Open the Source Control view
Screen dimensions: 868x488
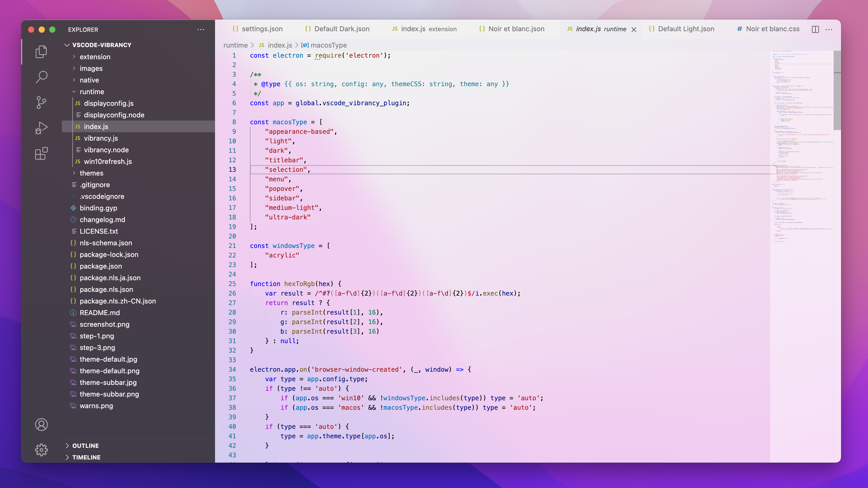41,103
